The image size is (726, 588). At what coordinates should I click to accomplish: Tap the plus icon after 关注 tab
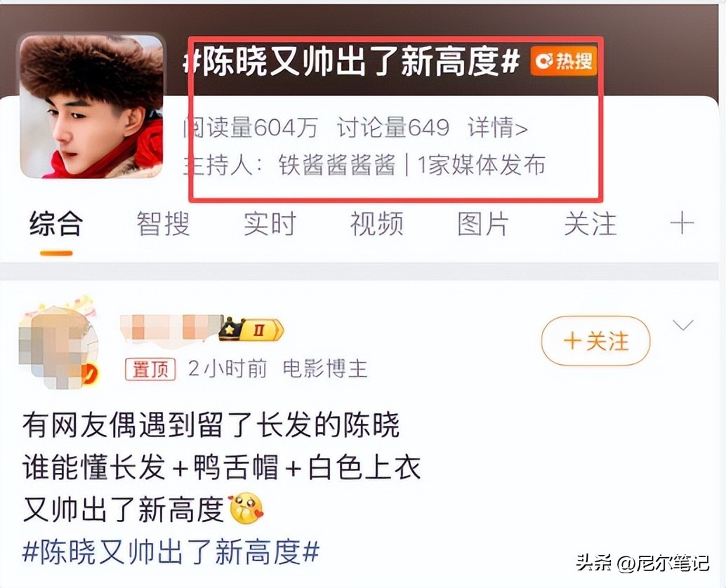click(x=682, y=225)
